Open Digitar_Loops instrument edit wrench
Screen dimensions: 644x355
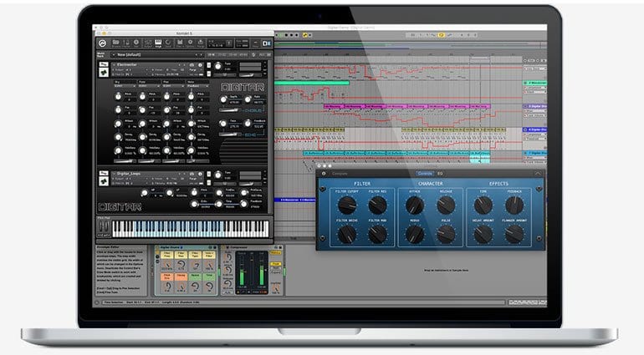tap(104, 173)
